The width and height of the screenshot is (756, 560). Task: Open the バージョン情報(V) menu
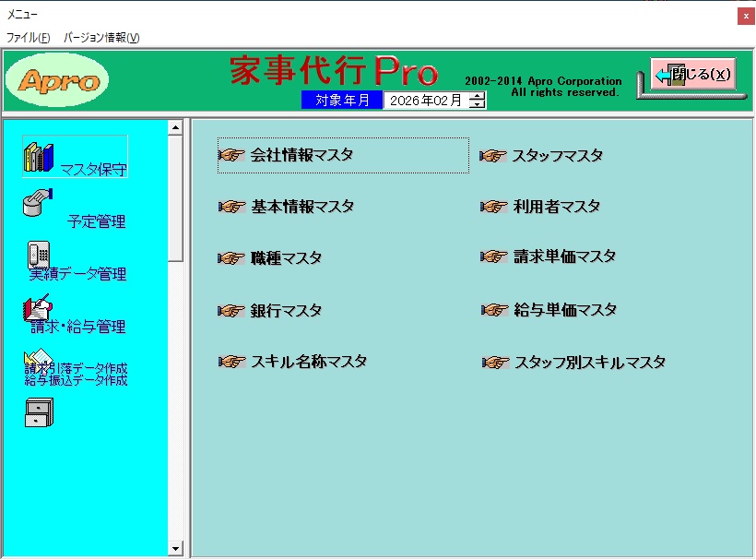tap(101, 38)
